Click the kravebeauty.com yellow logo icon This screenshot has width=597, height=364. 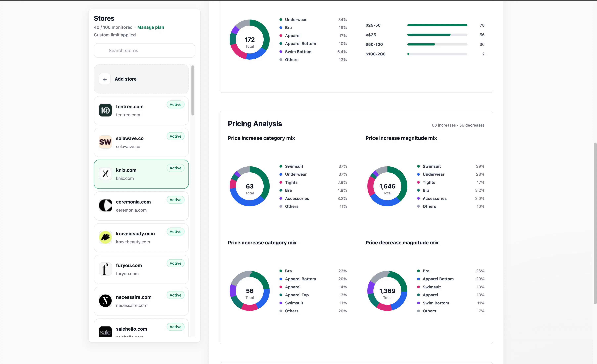105,237
